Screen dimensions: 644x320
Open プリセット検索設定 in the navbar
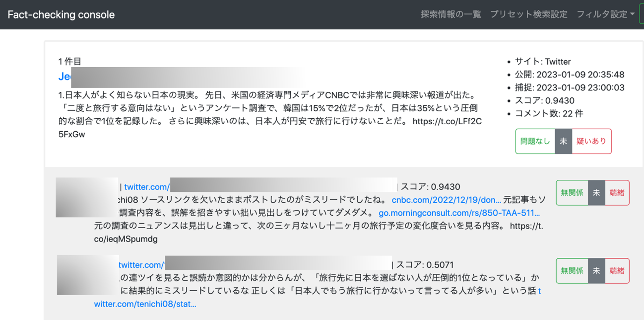[529, 14]
